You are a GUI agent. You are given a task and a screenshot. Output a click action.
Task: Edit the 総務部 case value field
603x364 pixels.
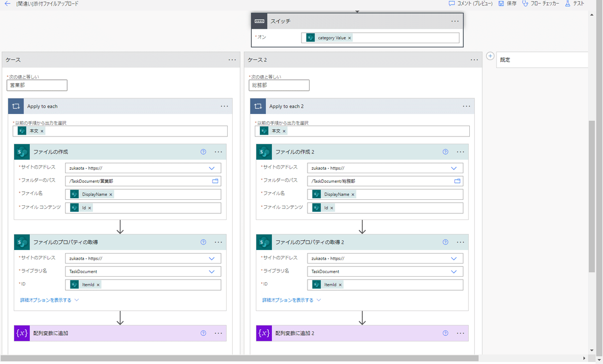pos(279,85)
